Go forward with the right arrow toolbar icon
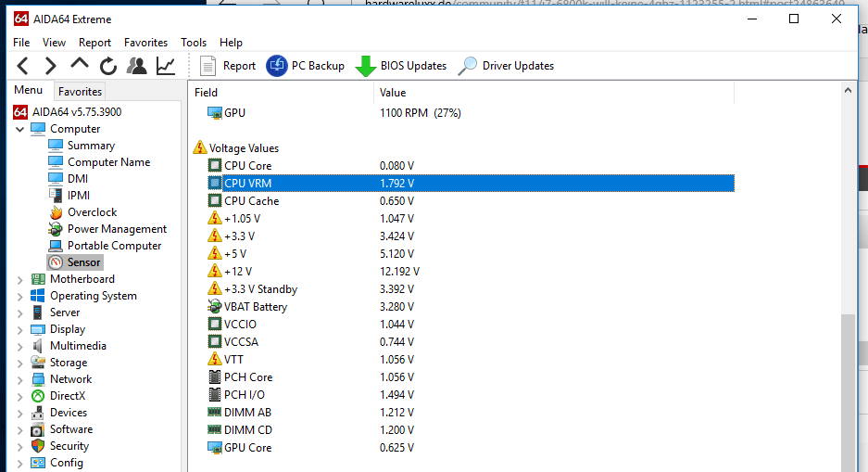Screen dimensions: 868x472 pyautogui.click(x=50, y=66)
